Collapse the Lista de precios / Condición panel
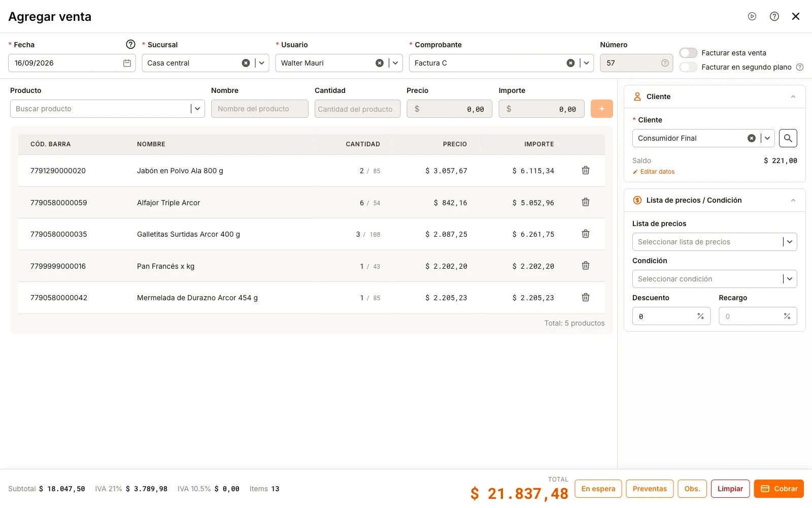 click(x=793, y=200)
